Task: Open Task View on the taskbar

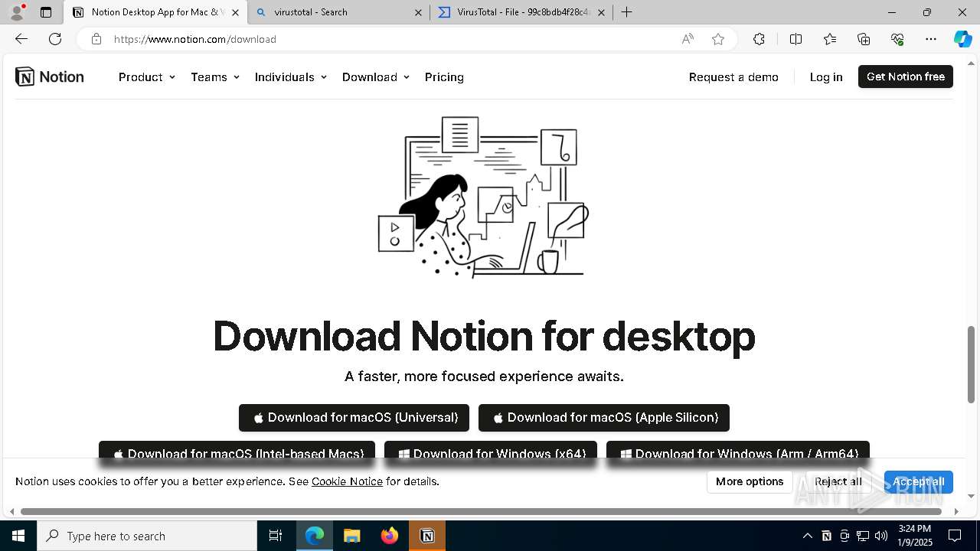Action: coord(276,536)
